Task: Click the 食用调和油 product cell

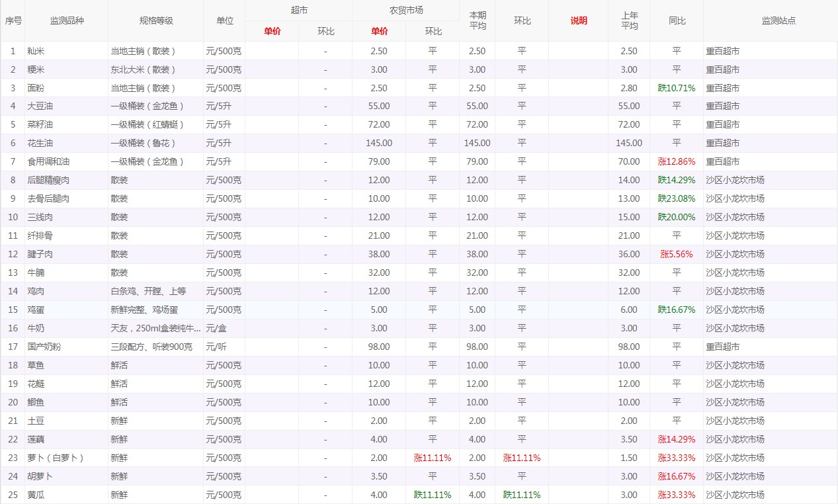Action: tap(48, 161)
